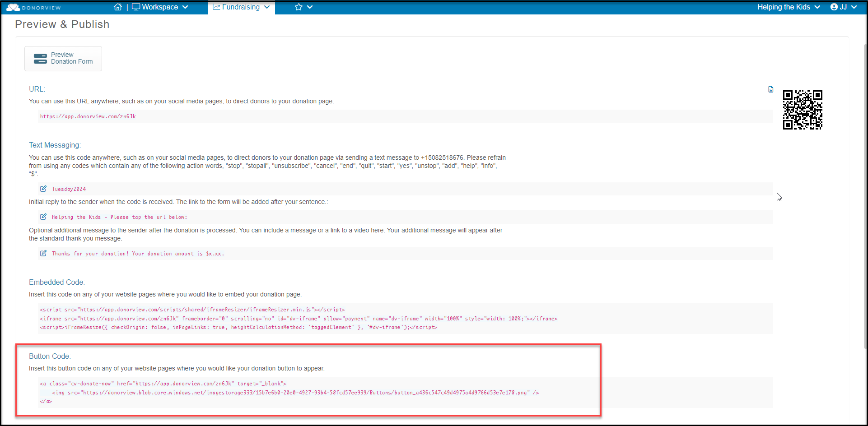Expand the Fundraising dropdown chevron

(x=267, y=7)
